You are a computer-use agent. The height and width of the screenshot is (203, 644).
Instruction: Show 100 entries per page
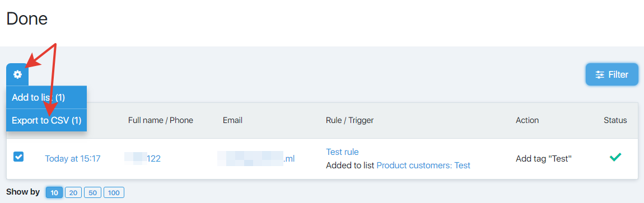[114, 192]
